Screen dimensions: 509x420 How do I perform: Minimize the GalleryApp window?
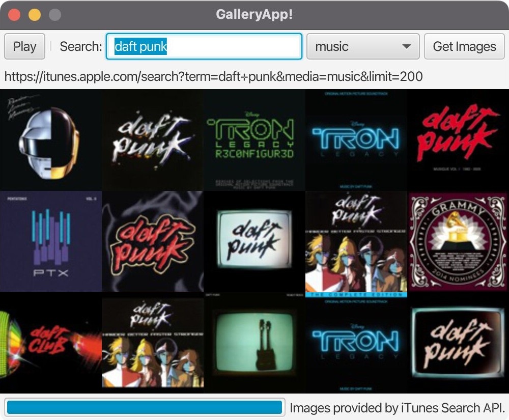tap(35, 15)
